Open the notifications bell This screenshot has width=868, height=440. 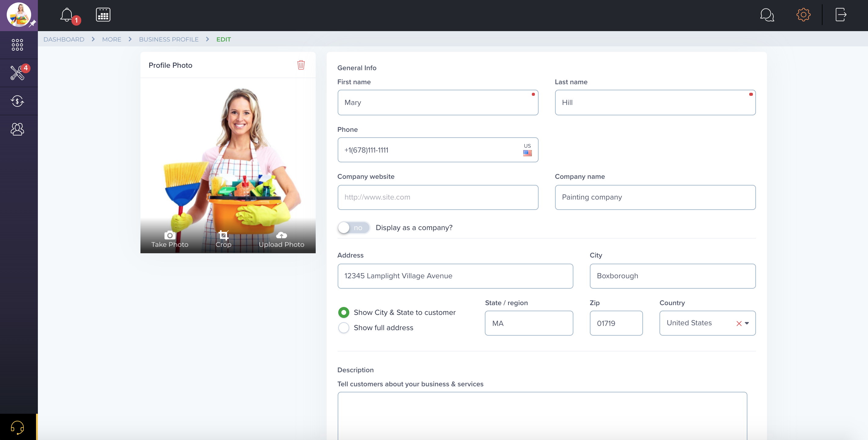pyautogui.click(x=67, y=15)
